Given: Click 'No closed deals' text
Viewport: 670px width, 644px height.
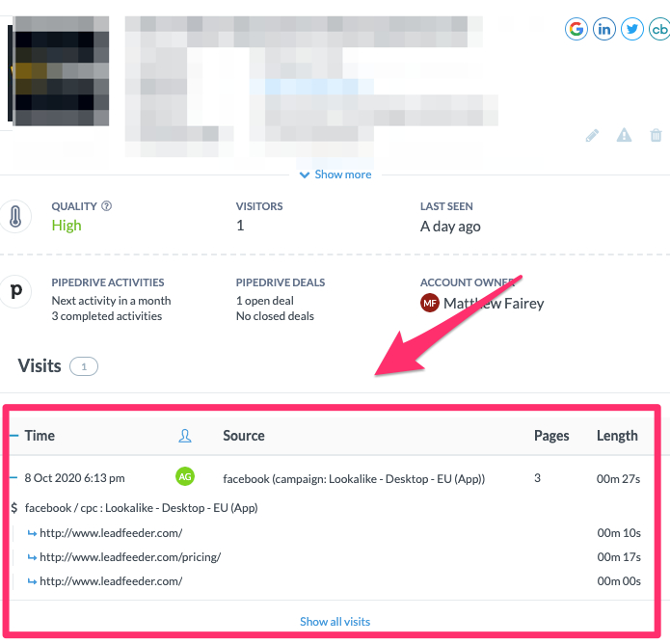Looking at the screenshot, I should (x=275, y=316).
